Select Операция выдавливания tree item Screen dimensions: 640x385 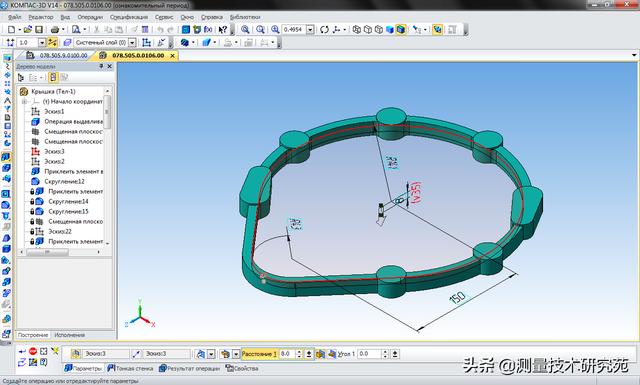[x=73, y=121]
